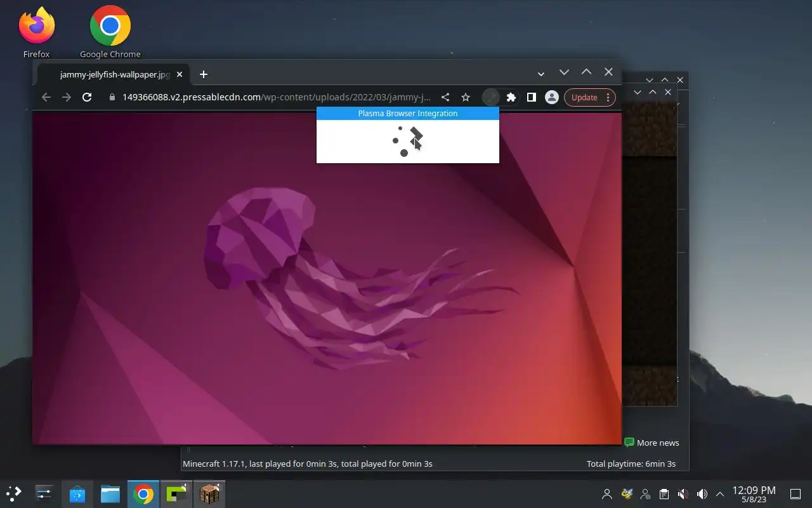Switch to the green launcher taskbar entry
The width and height of the screenshot is (812, 508).
point(176,493)
